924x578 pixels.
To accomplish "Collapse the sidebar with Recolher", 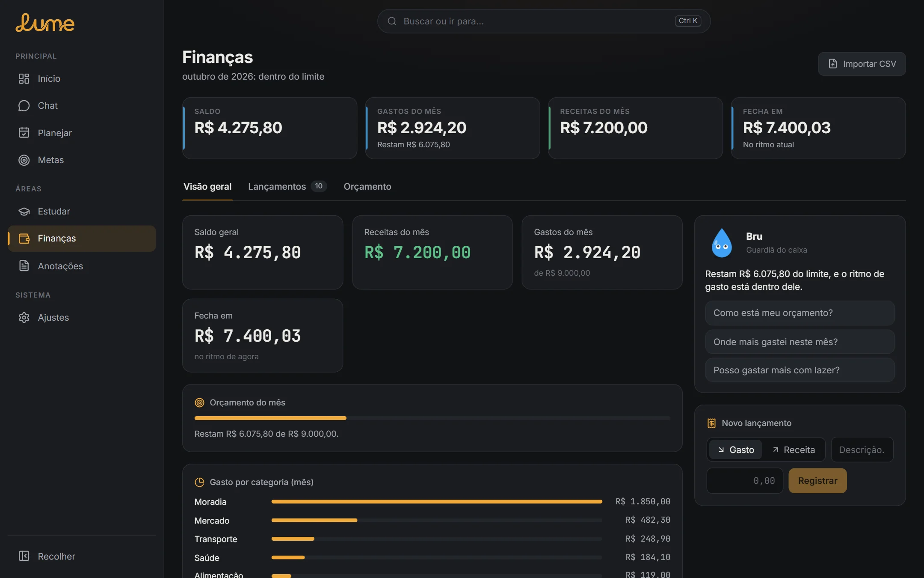I will pos(82,556).
